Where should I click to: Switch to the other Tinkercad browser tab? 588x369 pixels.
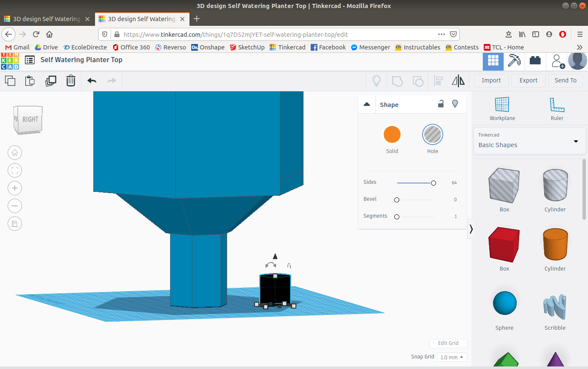click(46, 19)
